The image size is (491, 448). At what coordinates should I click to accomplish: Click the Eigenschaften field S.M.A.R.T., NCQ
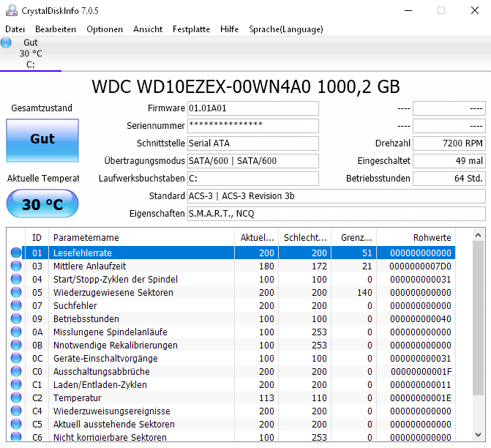click(337, 214)
